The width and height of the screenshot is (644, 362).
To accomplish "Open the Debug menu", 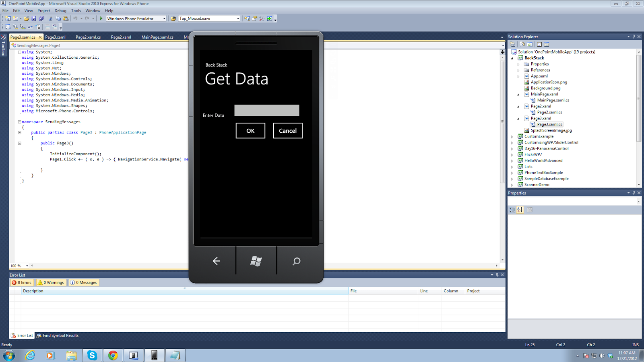I will 60,10.
